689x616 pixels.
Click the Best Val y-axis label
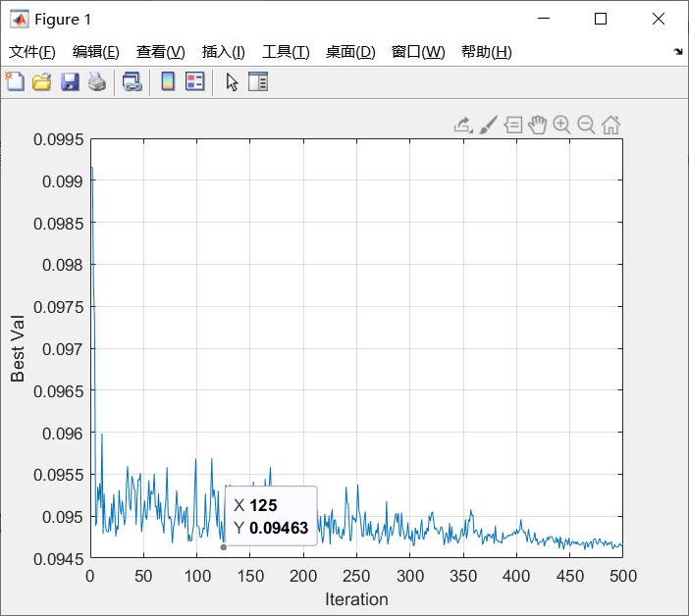click(18, 348)
